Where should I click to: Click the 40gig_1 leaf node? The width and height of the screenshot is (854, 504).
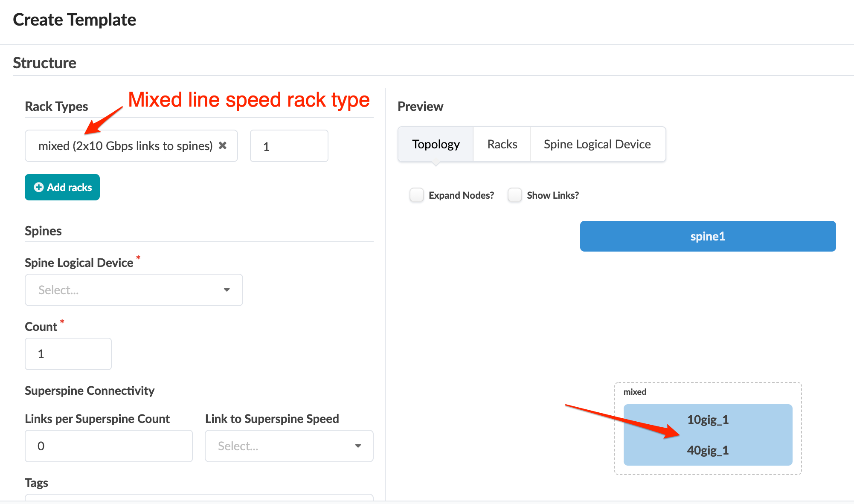pyautogui.click(x=708, y=450)
